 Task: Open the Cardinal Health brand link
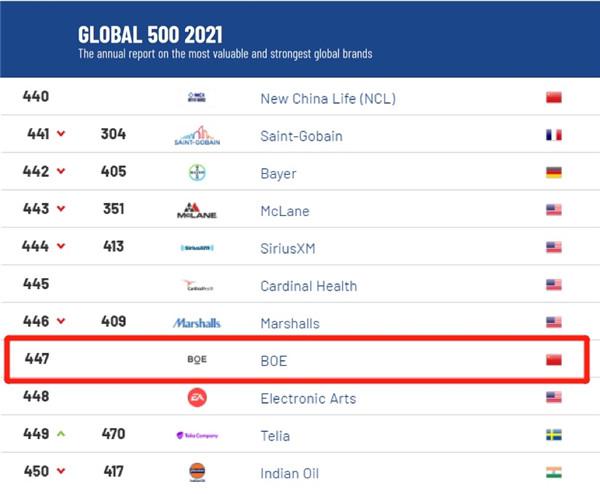[x=308, y=286]
